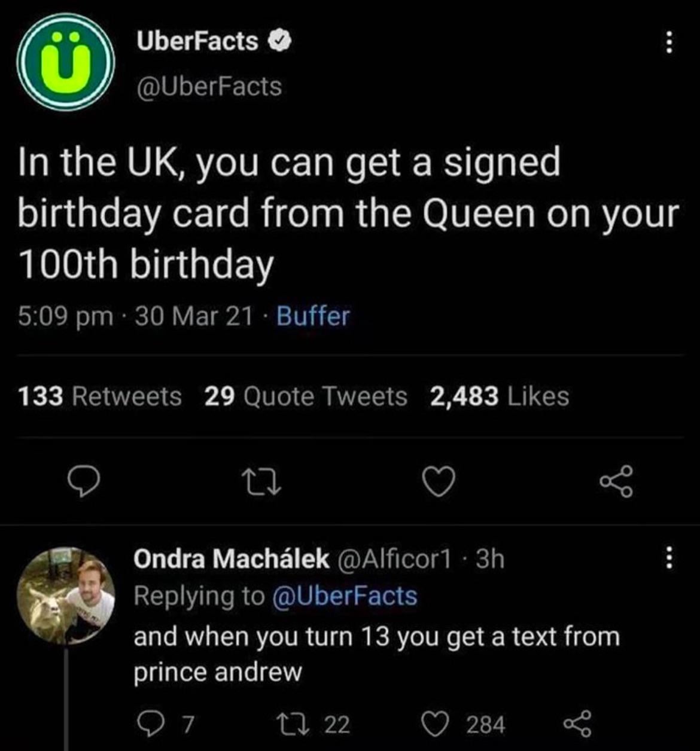This screenshot has width=700, height=751.
Task: View the 29 Quote Tweets
Action: tap(305, 396)
